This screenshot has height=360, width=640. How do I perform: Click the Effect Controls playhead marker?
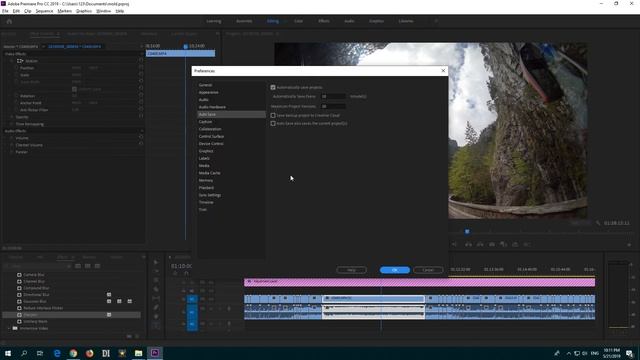[x=185, y=47]
